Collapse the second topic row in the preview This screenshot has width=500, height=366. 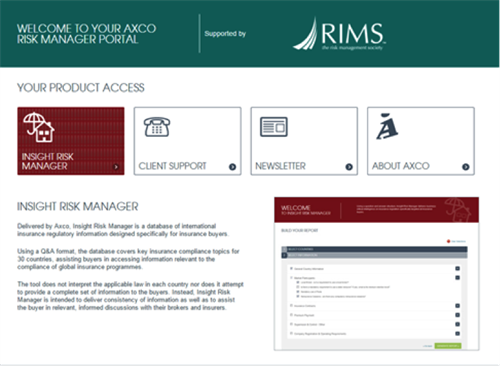click(x=457, y=278)
